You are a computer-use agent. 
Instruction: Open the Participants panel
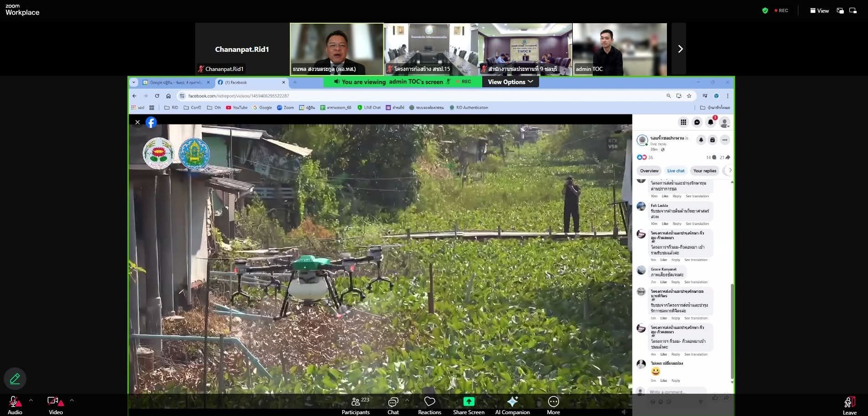(x=356, y=405)
